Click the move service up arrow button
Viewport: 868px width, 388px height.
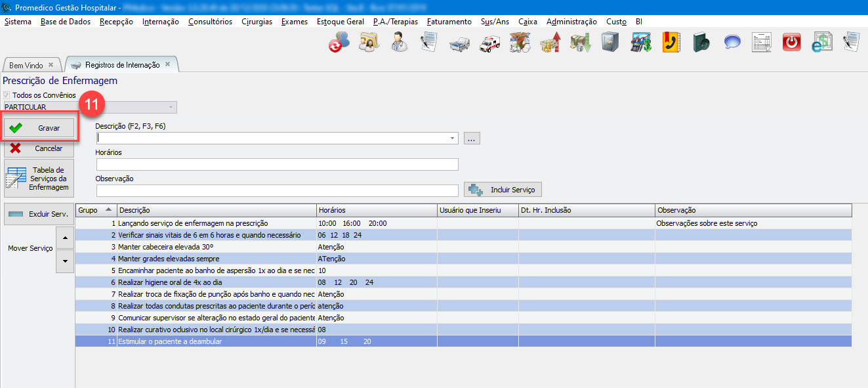click(x=64, y=237)
